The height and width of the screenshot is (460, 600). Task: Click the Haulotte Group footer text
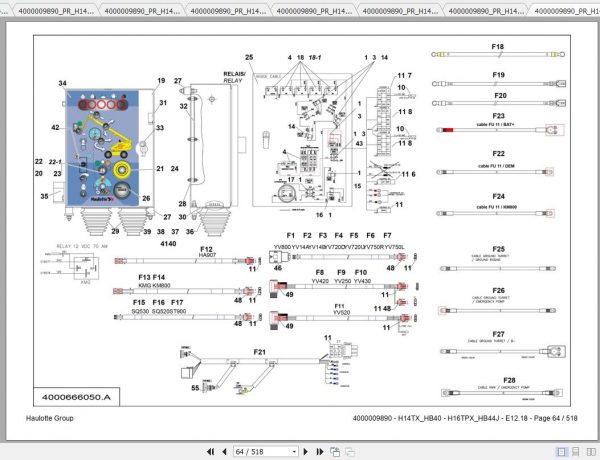pyautogui.click(x=49, y=418)
